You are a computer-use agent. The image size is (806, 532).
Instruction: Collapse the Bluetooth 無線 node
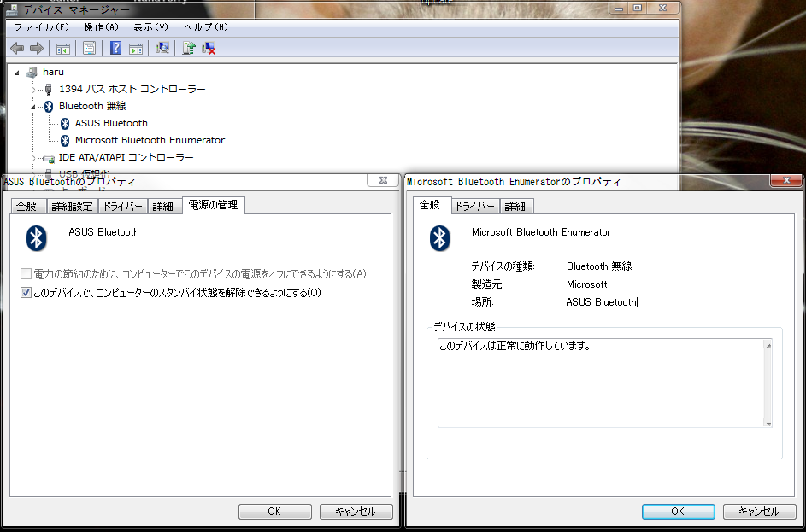click(33, 107)
